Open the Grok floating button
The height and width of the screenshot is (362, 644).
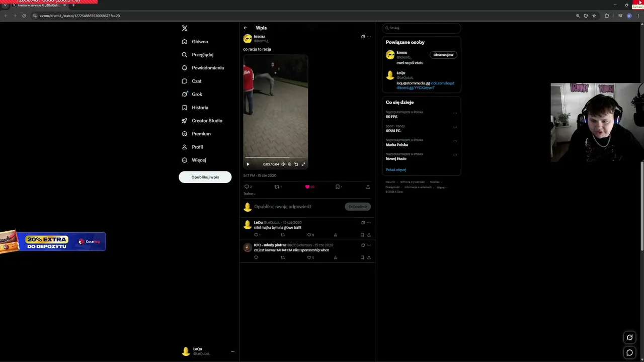[629, 337]
